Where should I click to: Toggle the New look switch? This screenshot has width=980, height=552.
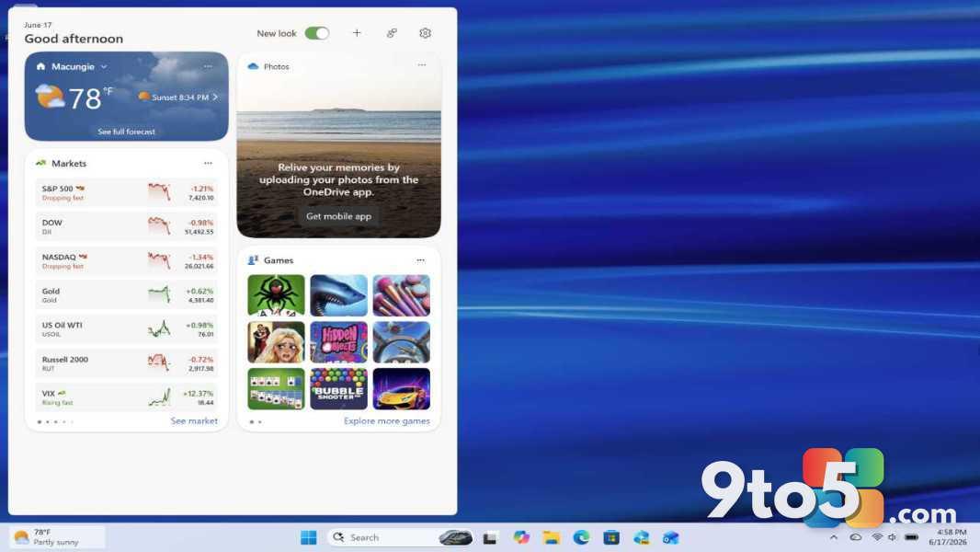[317, 33]
